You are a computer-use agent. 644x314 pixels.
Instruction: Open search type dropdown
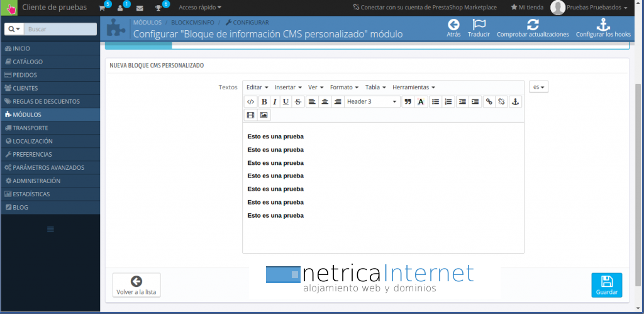[14, 29]
